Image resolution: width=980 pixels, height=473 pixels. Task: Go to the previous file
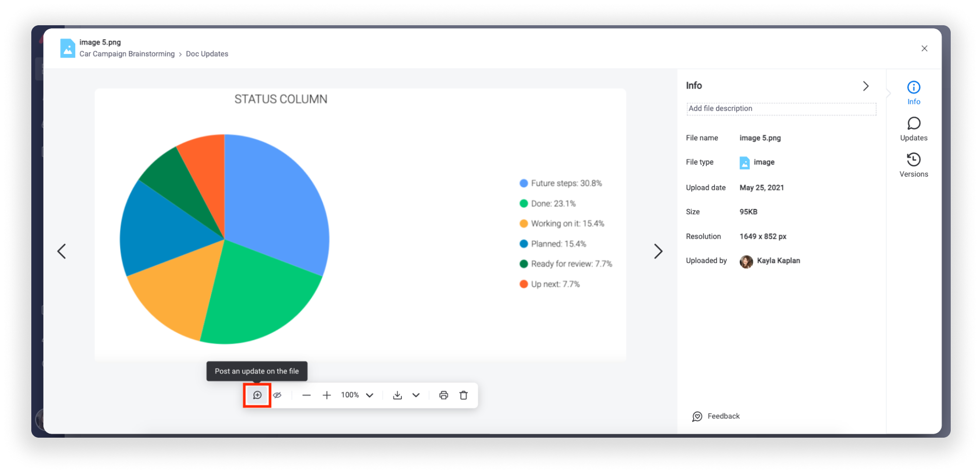pos(62,251)
